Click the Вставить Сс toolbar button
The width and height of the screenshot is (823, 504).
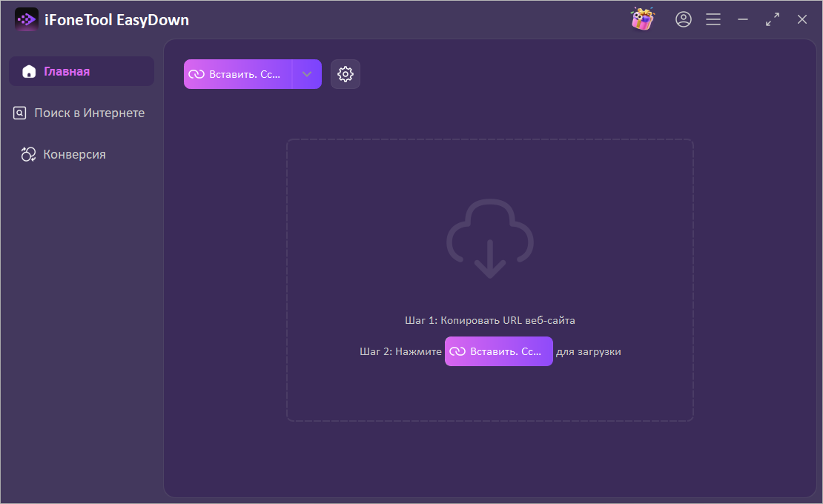pos(245,73)
